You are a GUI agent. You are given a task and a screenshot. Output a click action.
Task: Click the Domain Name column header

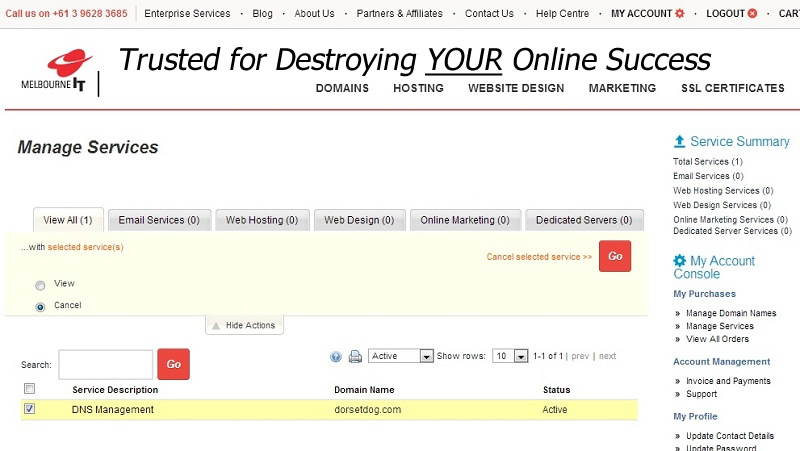[364, 390]
